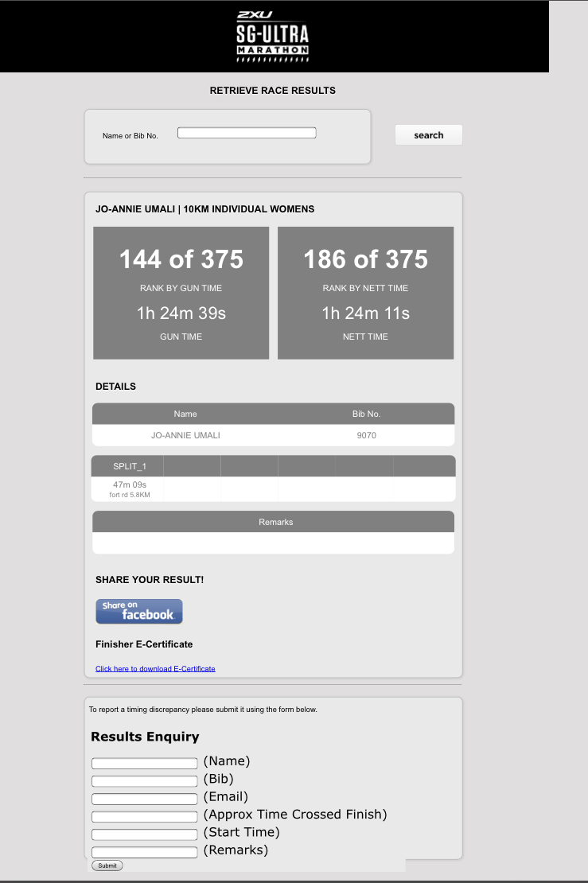Click the 2XU SG-Ultra Marathon logo

click(x=273, y=37)
